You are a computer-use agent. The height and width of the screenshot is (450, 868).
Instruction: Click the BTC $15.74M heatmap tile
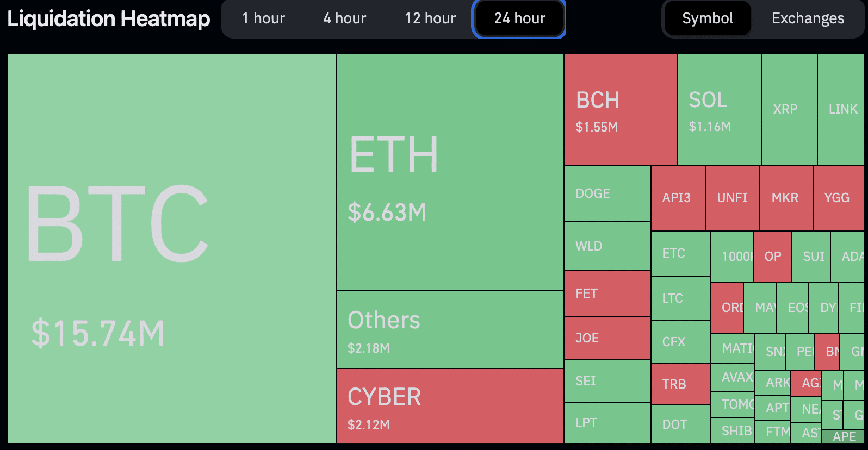click(x=172, y=248)
